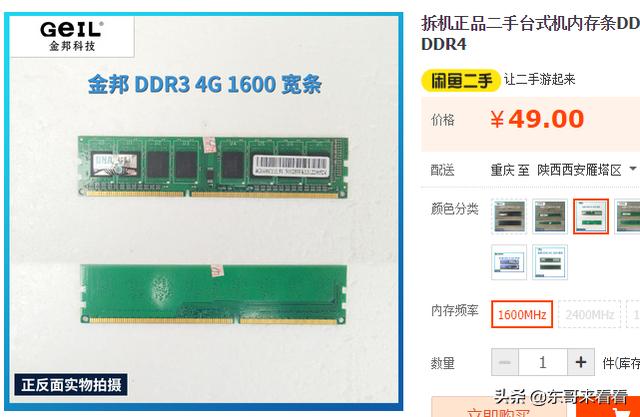Click the orange add-to-cart button

[x=608, y=407]
